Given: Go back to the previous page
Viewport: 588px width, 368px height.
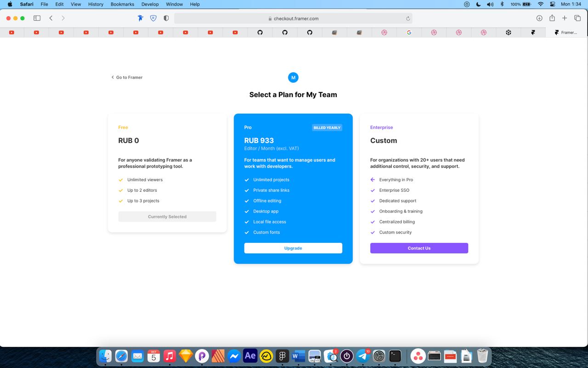Looking at the screenshot, I should (51, 18).
